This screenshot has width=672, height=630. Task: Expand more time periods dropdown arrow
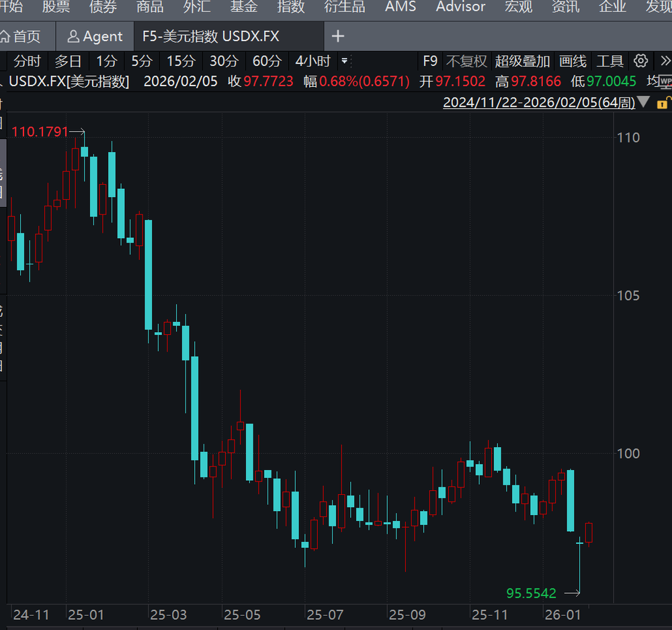coord(345,61)
